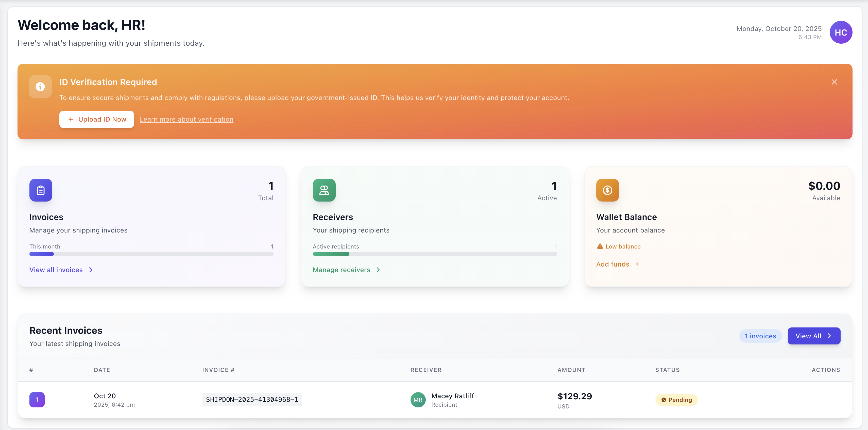Click the '1 invoices' count badge
Screen dimensions: 868x430
[x=760, y=336]
